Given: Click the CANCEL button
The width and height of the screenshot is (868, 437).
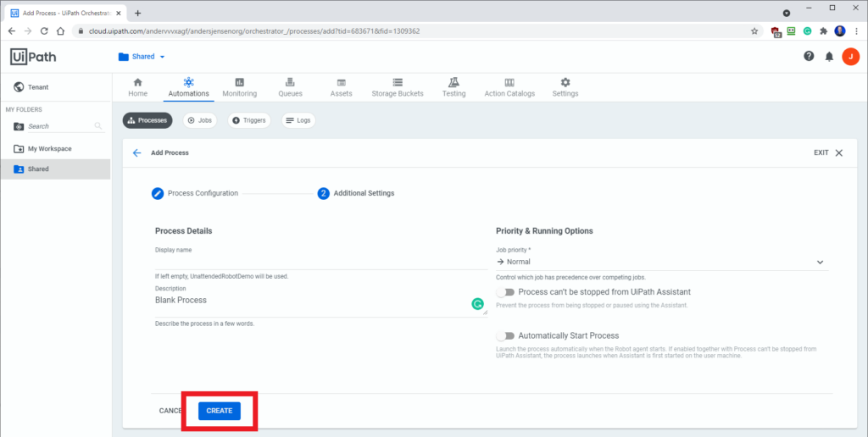Looking at the screenshot, I should point(170,411).
